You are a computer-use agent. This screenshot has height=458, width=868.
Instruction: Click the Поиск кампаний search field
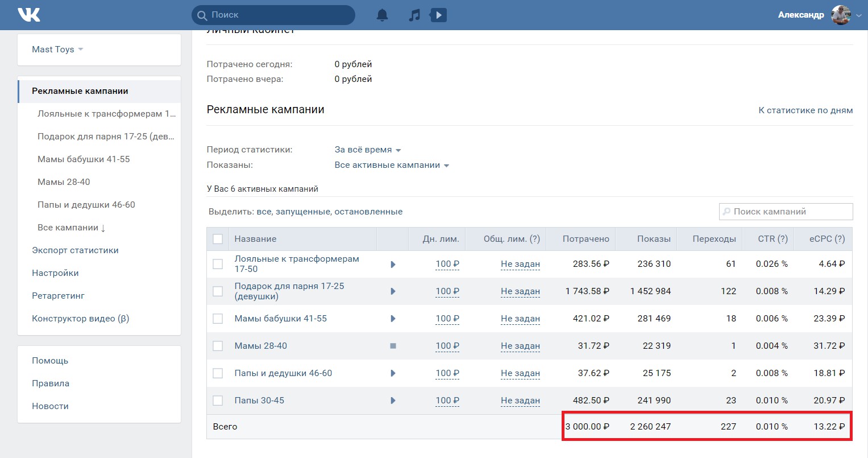pos(786,212)
